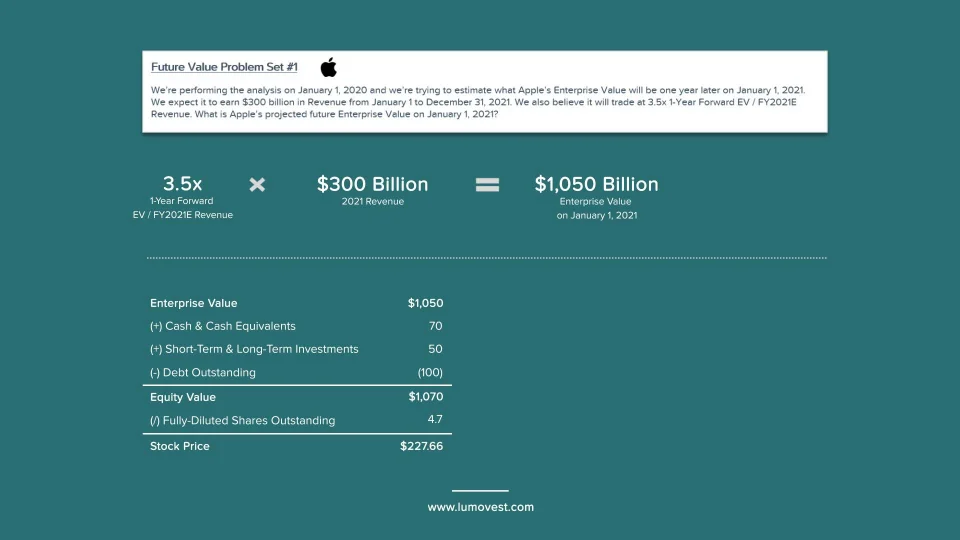960x540 pixels.
Task: Open the www.lumovest.com link
Action: pos(480,507)
